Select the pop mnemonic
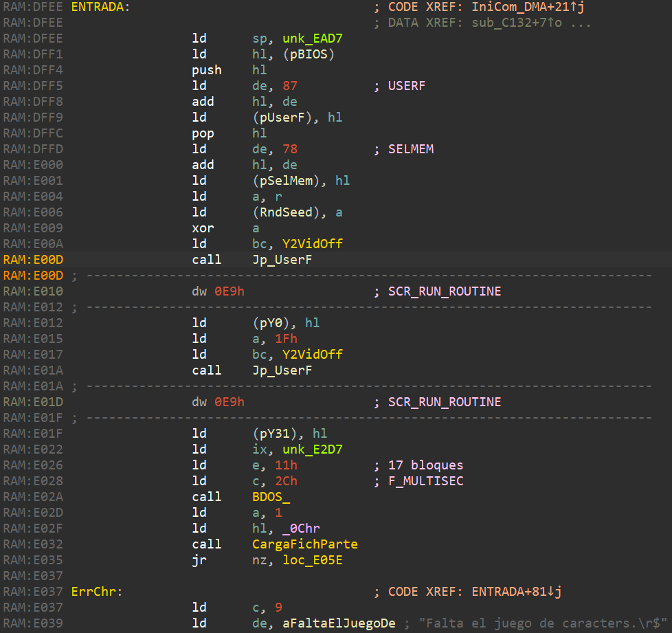672x633 pixels. click(x=203, y=133)
